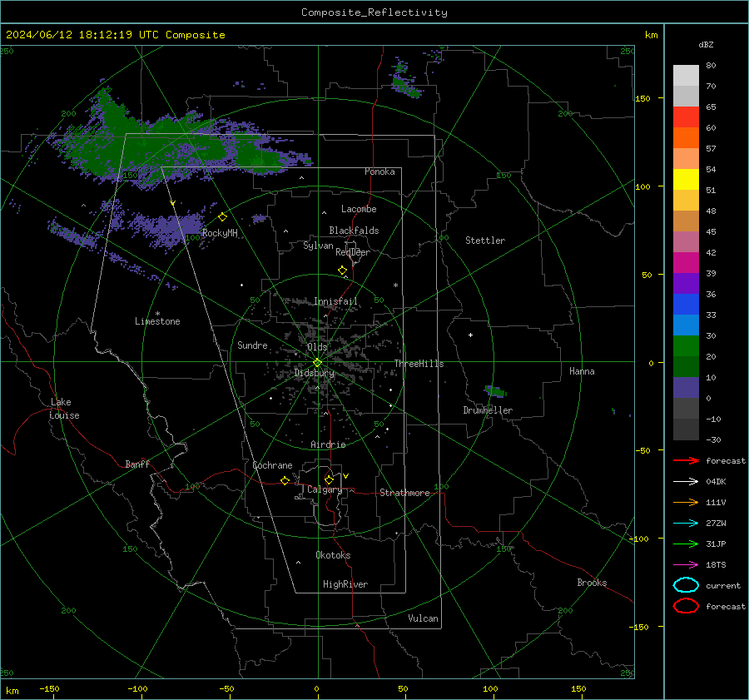
Task: Click the Okotoks label
Action: [x=333, y=555]
